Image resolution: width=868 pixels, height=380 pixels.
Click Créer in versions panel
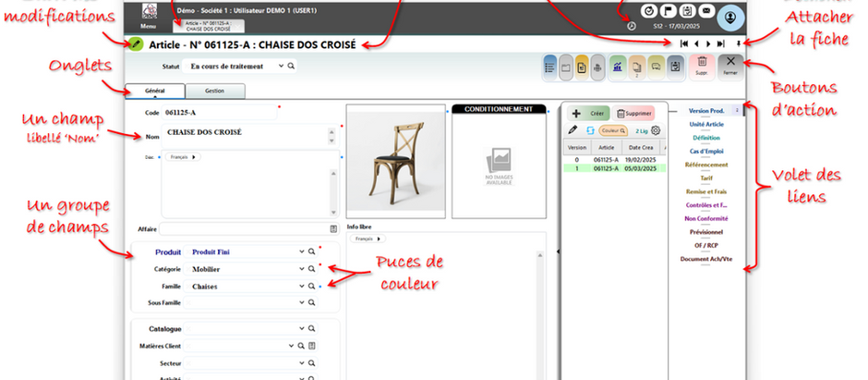click(x=588, y=114)
